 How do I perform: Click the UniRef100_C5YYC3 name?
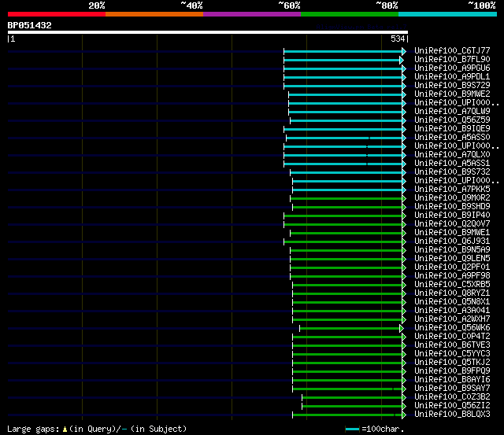pyautogui.click(x=452, y=354)
